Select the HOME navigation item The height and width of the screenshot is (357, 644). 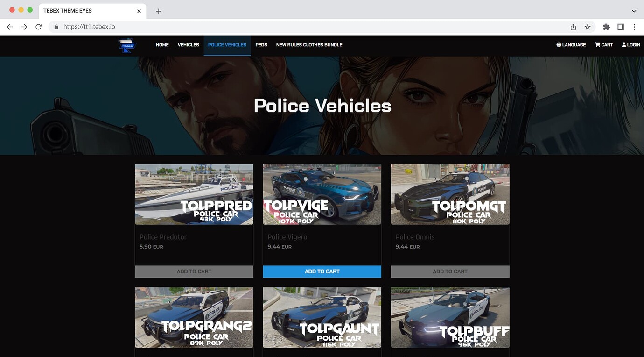pyautogui.click(x=162, y=44)
